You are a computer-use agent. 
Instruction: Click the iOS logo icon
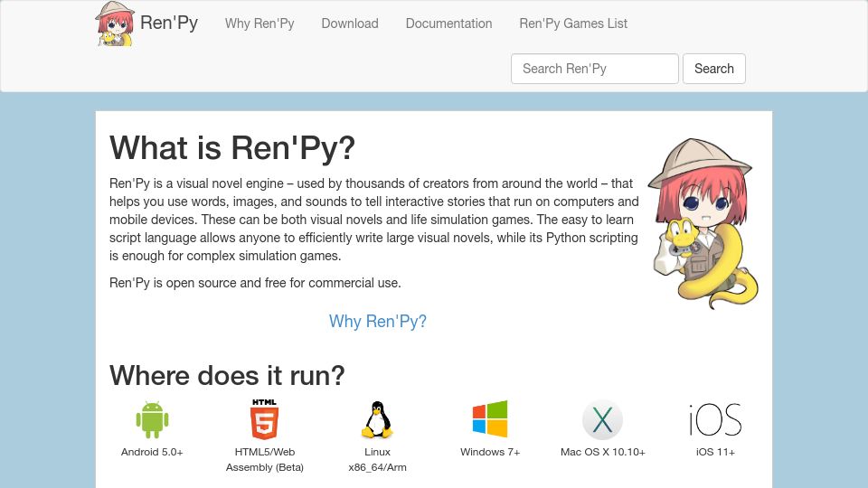[715, 420]
